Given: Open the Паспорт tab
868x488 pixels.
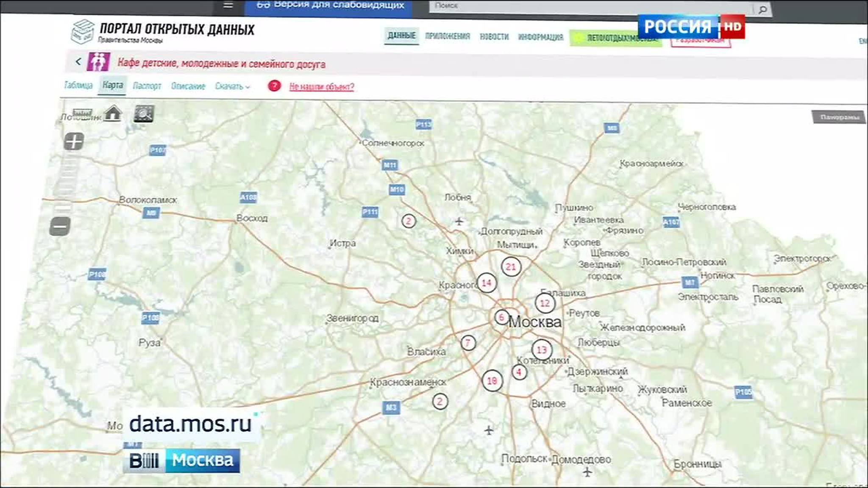Looking at the screenshot, I should 147,86.
